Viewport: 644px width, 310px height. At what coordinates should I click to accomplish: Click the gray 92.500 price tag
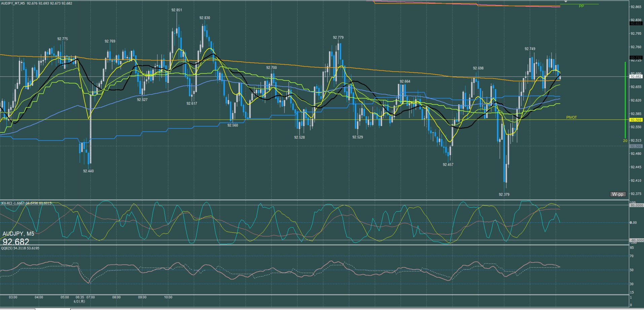point(636,146)
